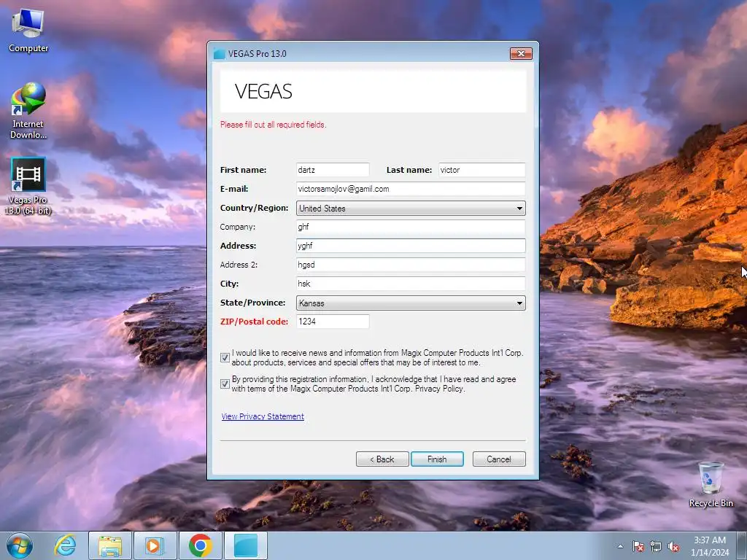Show hidden system tray icons
The height and width of the screenshot is (560, 747).
620,546
